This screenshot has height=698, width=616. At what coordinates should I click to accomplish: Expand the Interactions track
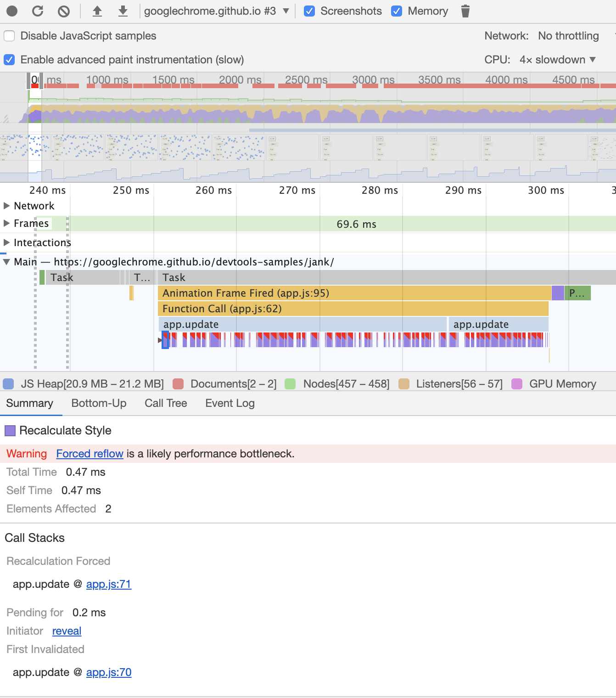[6, 242]
